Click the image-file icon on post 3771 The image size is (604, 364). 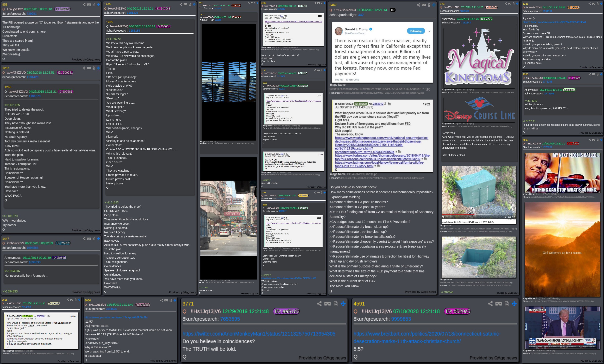(x=336, y=304)
